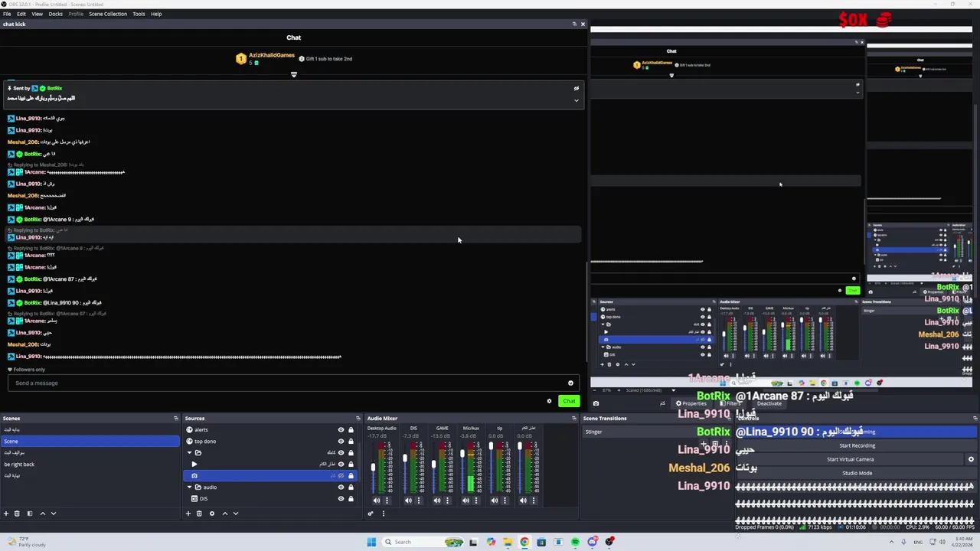Open tip channel options menu

(x=505, y=500)
